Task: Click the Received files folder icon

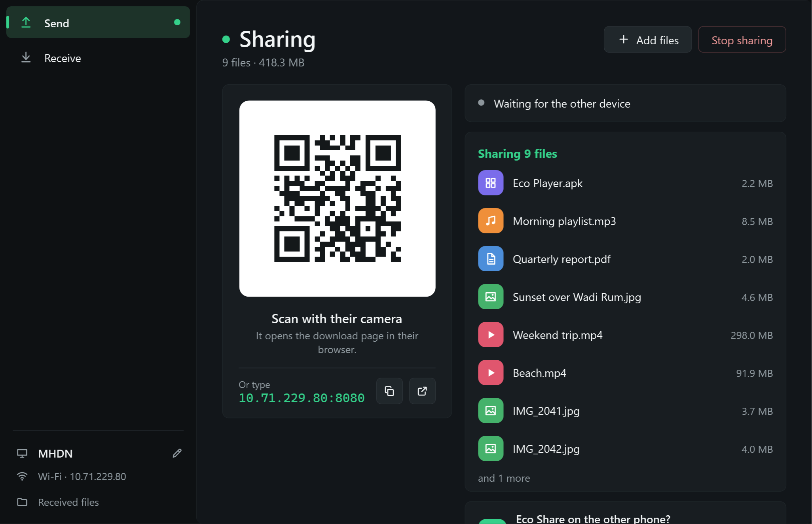Action: (x=22, y=502)
